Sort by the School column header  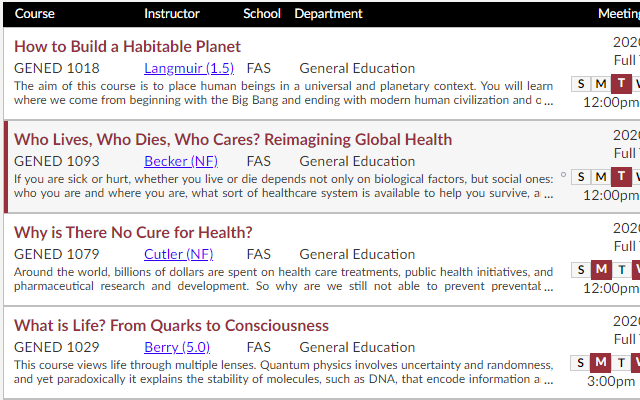pyautogui.click(x=262, y=13)
